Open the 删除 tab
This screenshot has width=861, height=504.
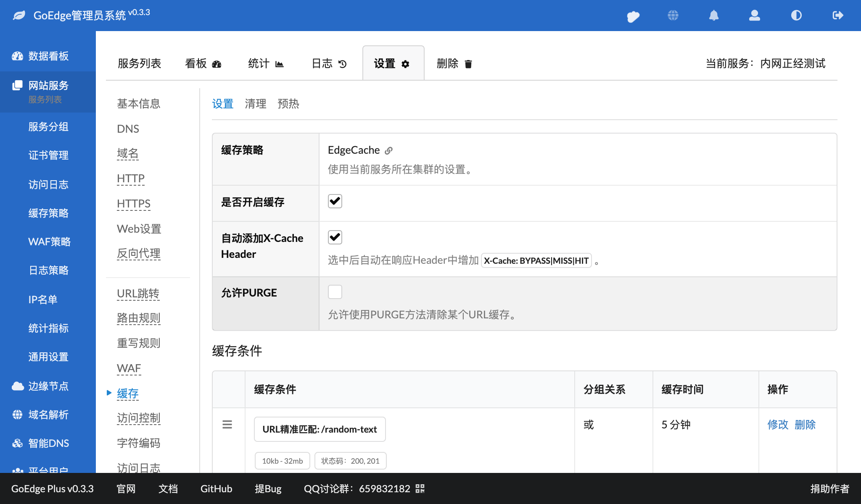tap(454, 63)
